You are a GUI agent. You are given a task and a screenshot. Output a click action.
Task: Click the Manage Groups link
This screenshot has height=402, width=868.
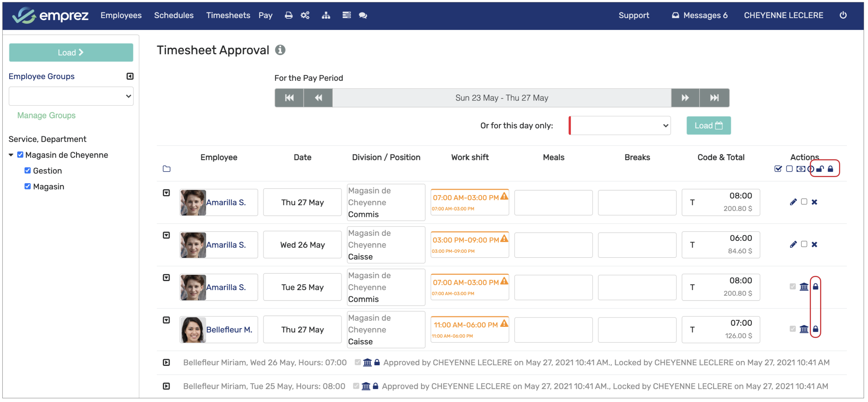pos(46,115)
